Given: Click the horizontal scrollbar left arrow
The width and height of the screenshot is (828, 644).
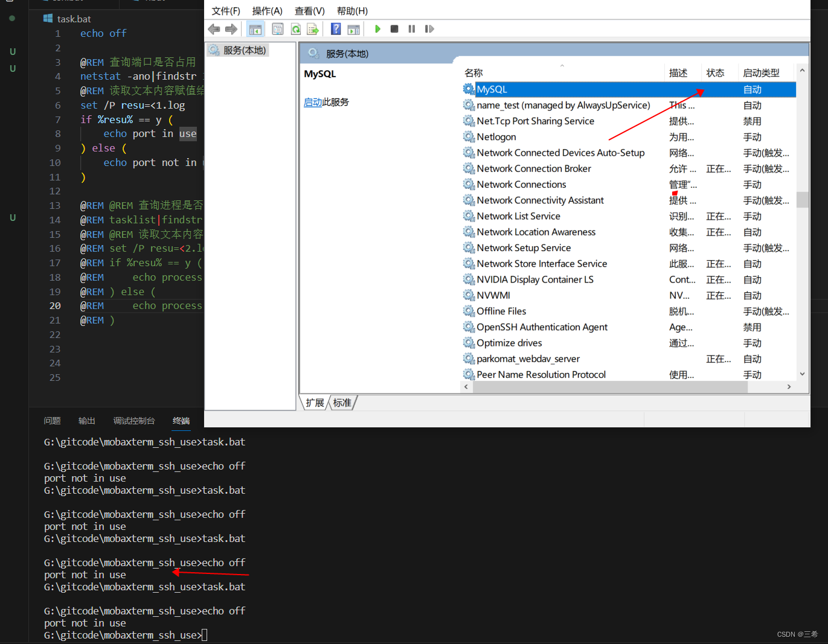Looking at the screenshot, I should point(466,386).
